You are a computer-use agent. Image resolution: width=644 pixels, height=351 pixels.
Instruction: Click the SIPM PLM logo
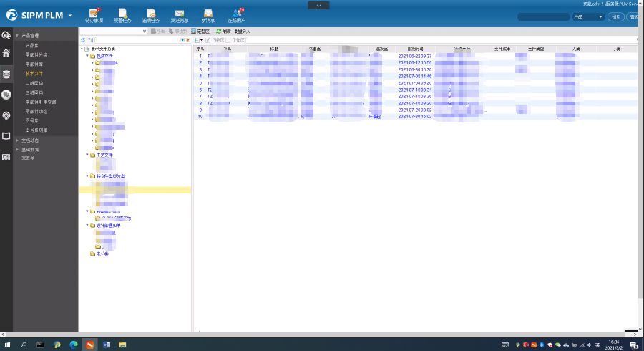(35, 15)
